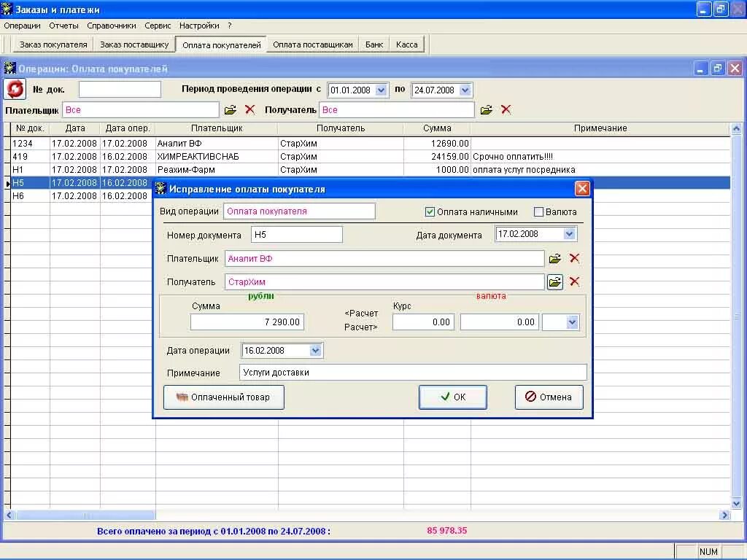Select Оплата покупателей tab
Viewport: 747px width, 560px height.
(222, 44)
